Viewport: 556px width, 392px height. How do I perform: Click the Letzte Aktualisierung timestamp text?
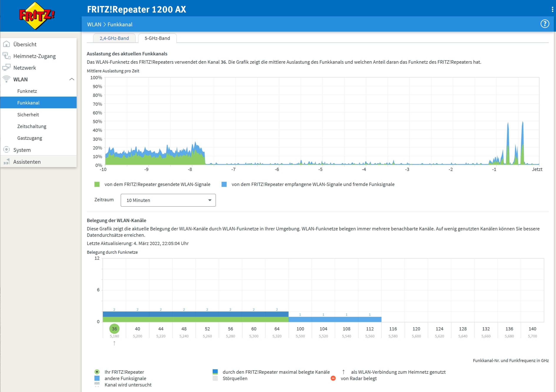(x=137, y=243)
